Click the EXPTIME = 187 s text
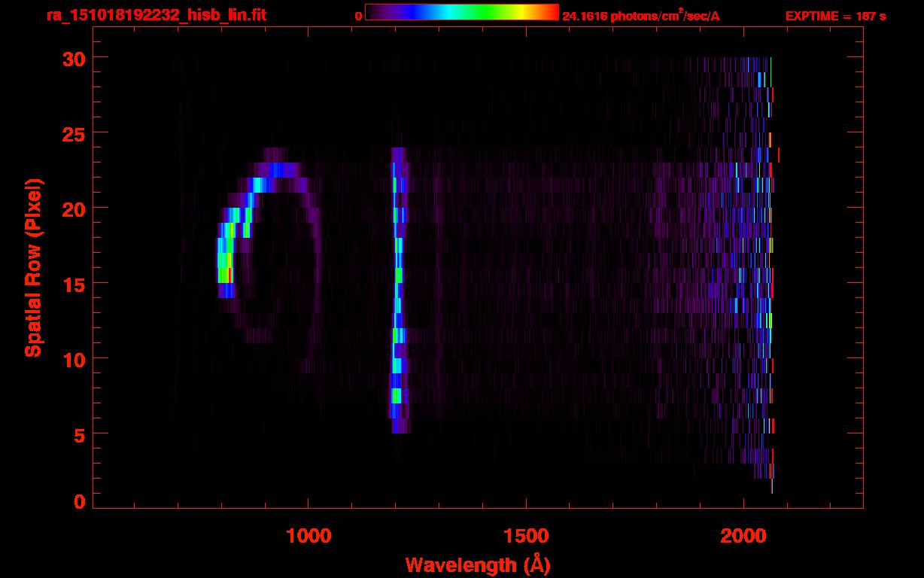 (835, 16)
